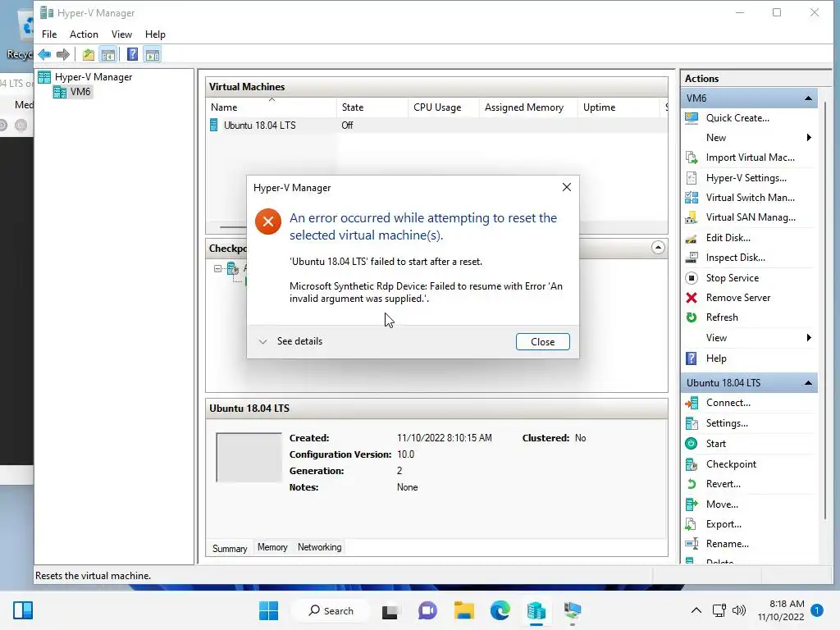Click the Export action icon
This screenshot has width=840, height=630.
pos(692,524)
